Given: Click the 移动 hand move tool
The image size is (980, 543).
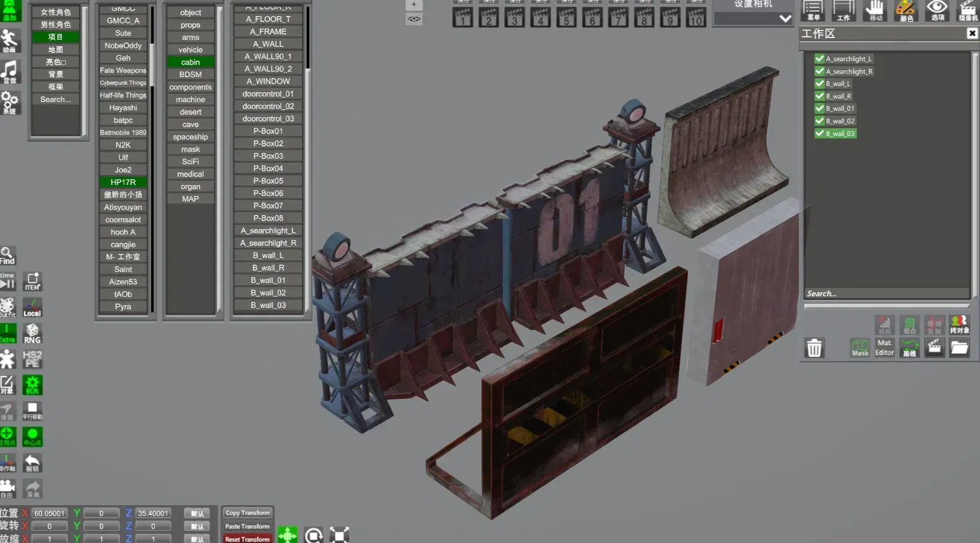Looking at the screenshot, I should (x=875, y=10).
